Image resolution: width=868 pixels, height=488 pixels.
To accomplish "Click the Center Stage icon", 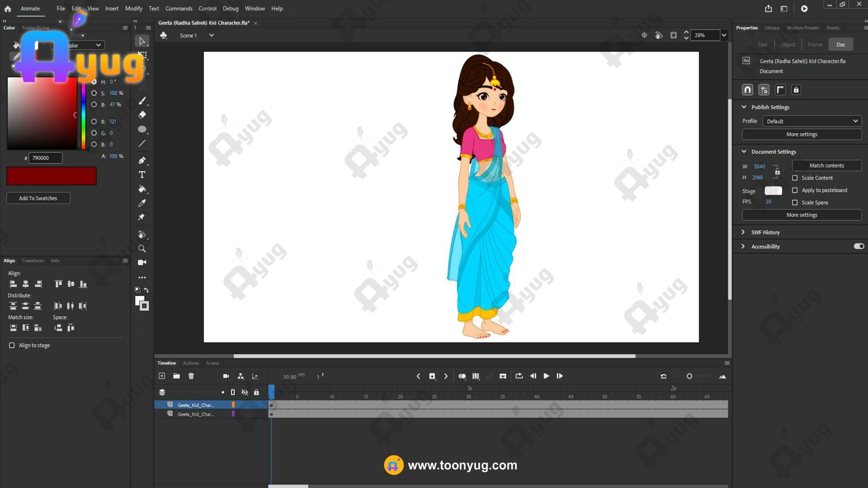I will tap(644, 35).
